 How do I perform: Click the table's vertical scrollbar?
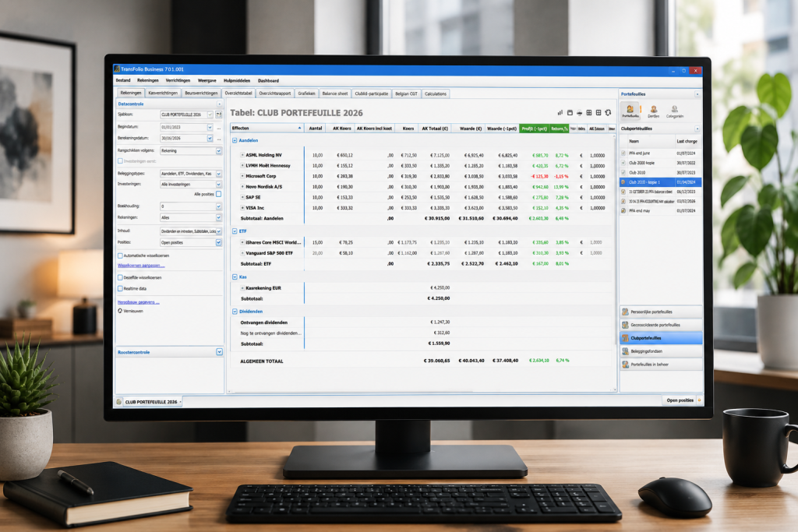[615, 262]
